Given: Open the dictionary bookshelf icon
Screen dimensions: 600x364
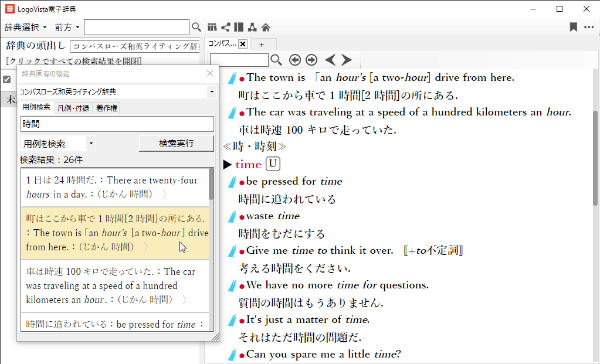Looking at the screenshot, I should [212, 27].
